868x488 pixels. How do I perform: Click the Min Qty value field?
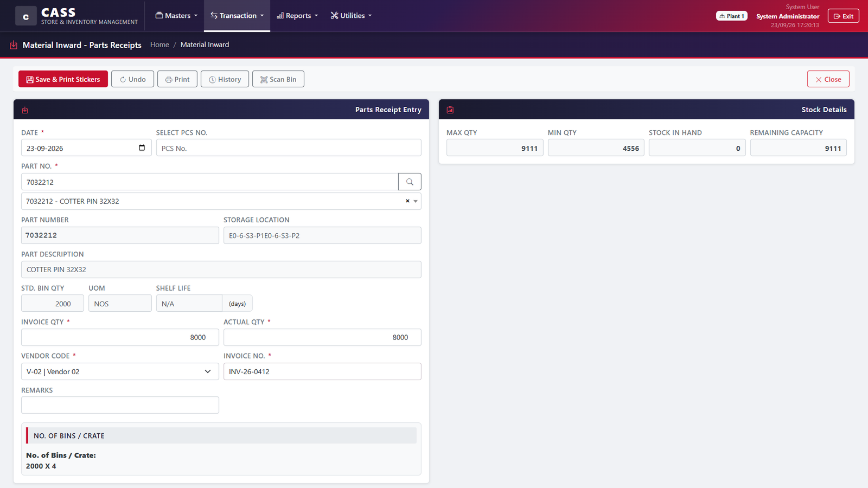(x=596, y=147)
